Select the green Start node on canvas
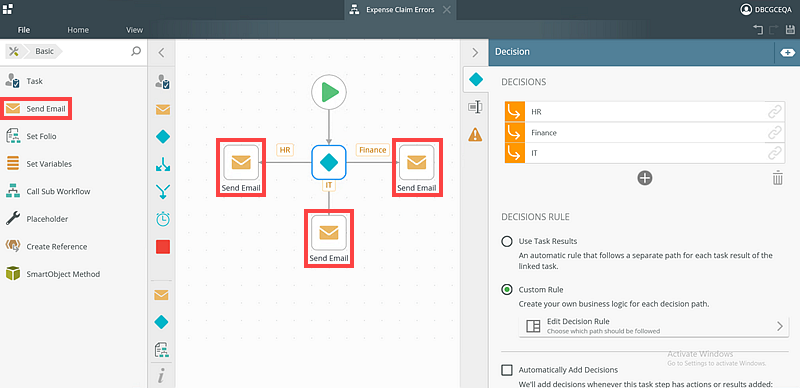This screenshot has height=388, width=800. coord(329,92)
